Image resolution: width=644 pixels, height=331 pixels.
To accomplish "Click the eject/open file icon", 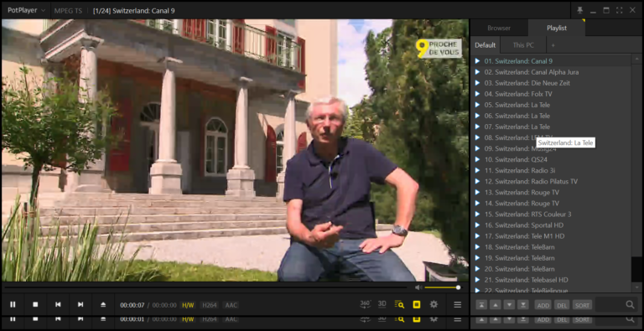I will click(103, 304).
